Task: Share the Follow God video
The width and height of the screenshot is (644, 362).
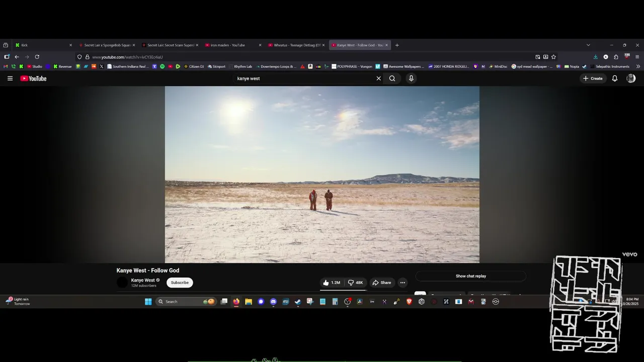Action: click(382, 283)
